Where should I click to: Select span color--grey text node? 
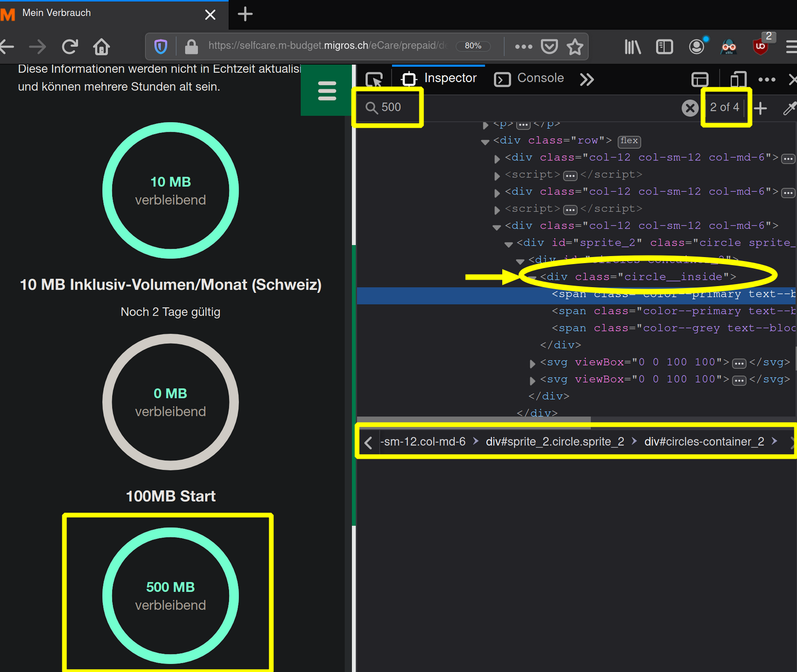pos(674,328)
